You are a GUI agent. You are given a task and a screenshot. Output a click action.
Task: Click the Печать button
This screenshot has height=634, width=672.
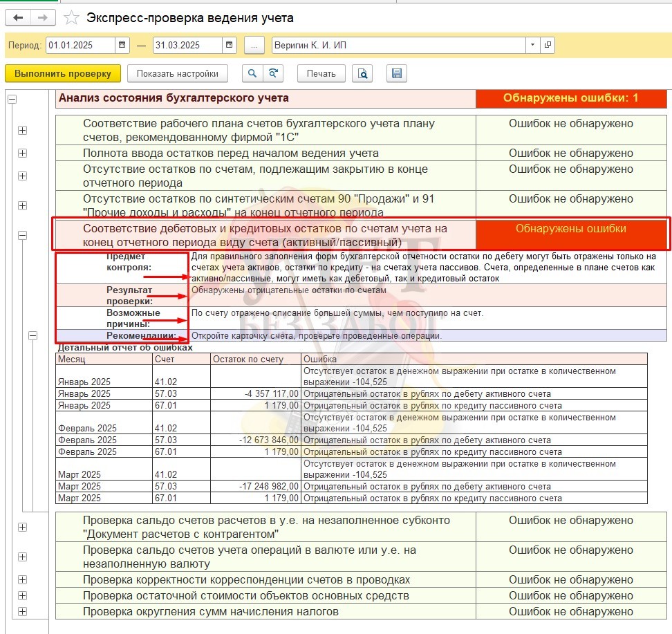coord(321,74)
